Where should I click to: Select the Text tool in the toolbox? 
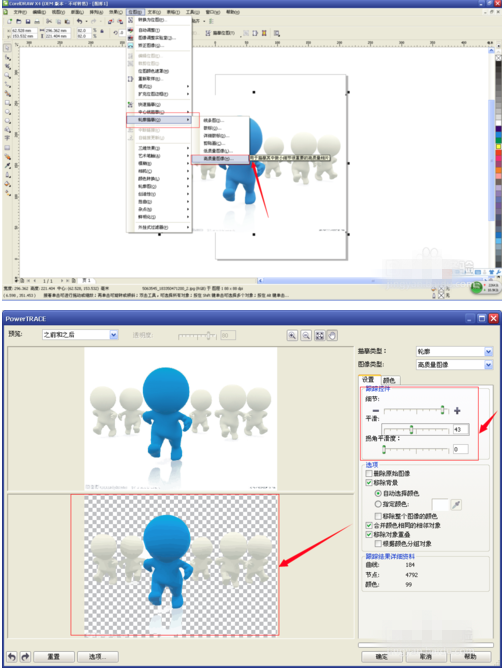[7, 138]
